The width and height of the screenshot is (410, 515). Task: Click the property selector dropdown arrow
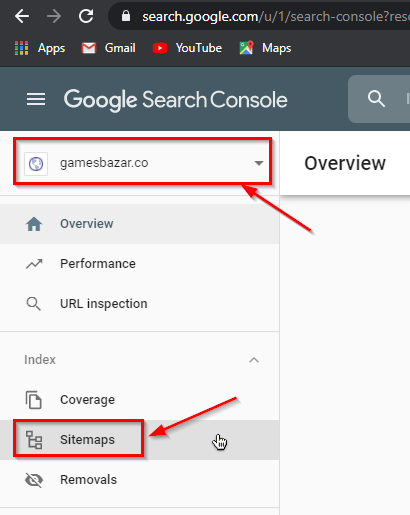point(259,163)
